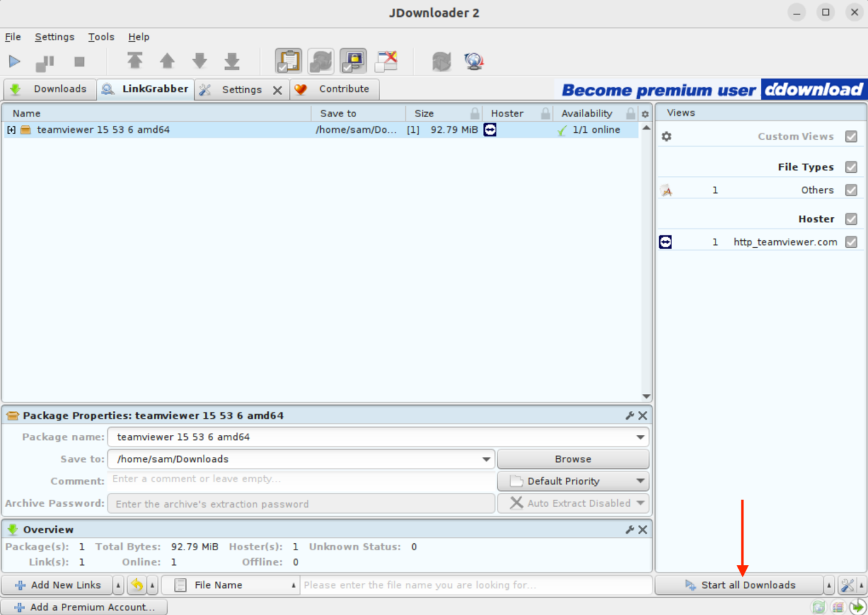Move selection to top with arrow icon
The width and height of the screenshot is (868, 615).
(134, 61)
